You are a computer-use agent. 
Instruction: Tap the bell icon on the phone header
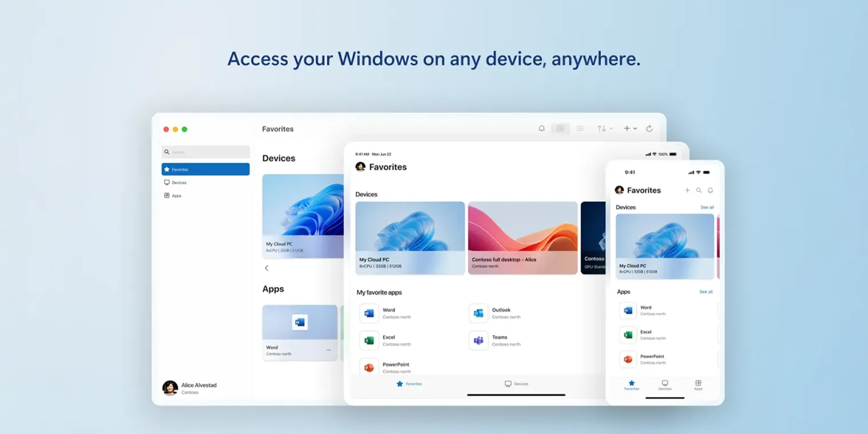(710, 190)
